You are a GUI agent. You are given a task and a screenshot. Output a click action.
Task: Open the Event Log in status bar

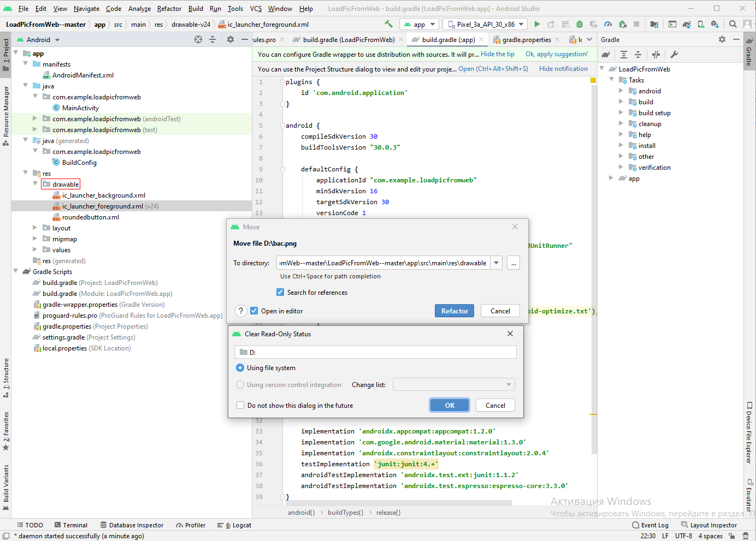pos(650,525)
